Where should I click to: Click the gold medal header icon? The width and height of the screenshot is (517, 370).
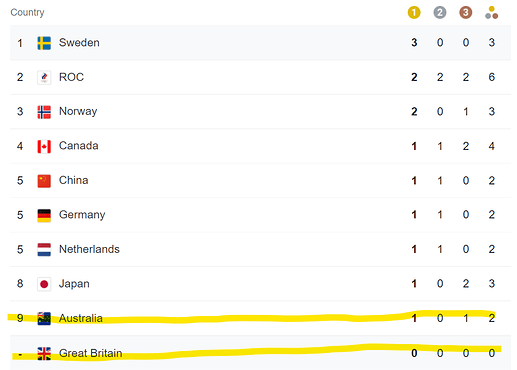(414, 13)
